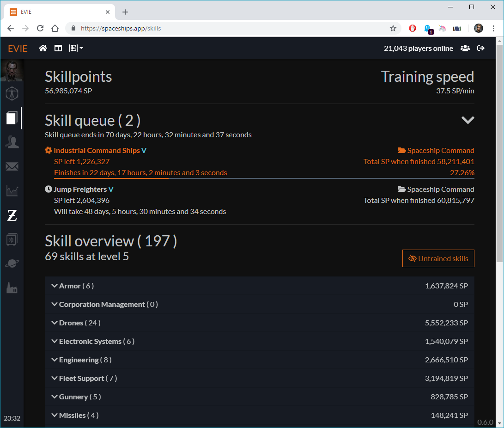Open the industry factory sidebar icon

tap(12, 288)
